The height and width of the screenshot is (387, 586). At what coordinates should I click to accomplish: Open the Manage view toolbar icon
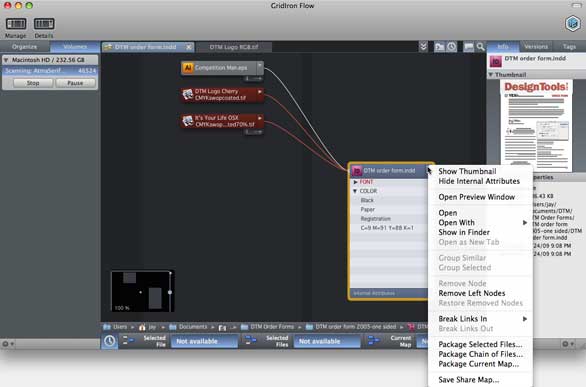16,24
